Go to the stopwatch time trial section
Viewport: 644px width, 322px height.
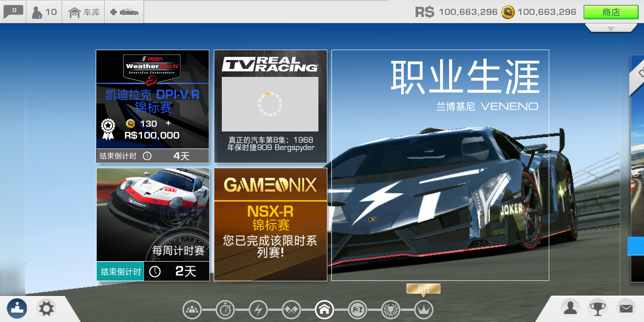point(225,309)
